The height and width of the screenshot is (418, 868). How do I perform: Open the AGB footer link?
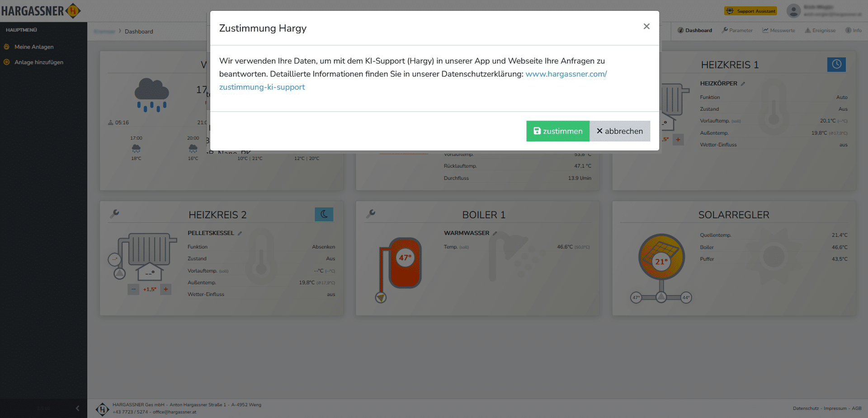857,409
